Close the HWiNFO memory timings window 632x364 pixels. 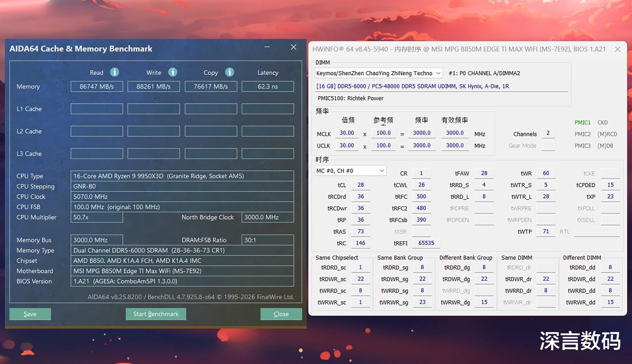[617, 49]
